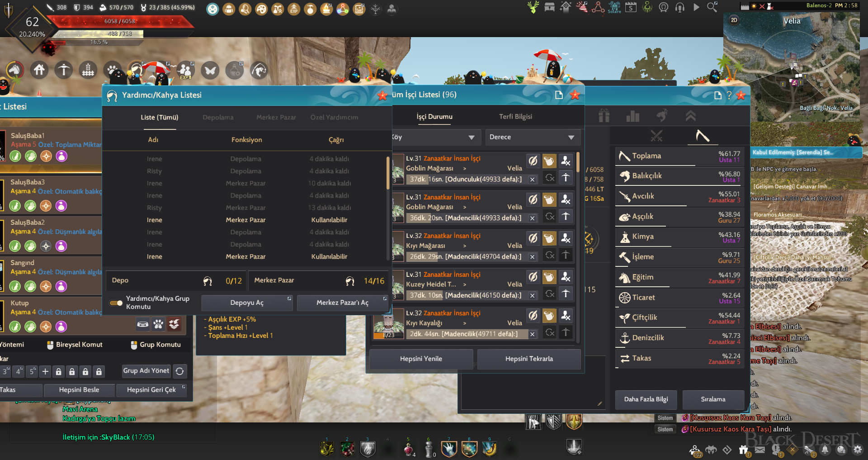Enable SaluşBaba2's gray special skill icon

[46, 246]
